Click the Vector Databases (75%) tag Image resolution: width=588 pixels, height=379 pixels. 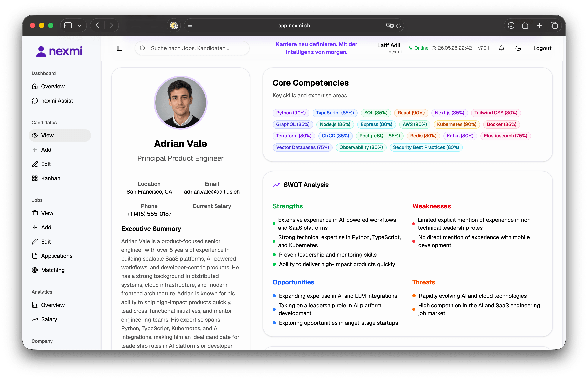(302, 147)
